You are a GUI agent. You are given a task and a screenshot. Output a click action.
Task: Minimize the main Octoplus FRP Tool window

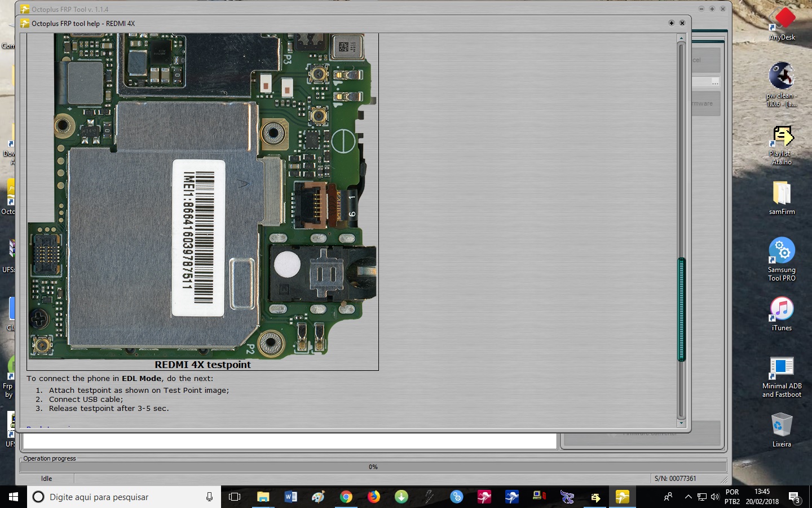pos(701,9)
